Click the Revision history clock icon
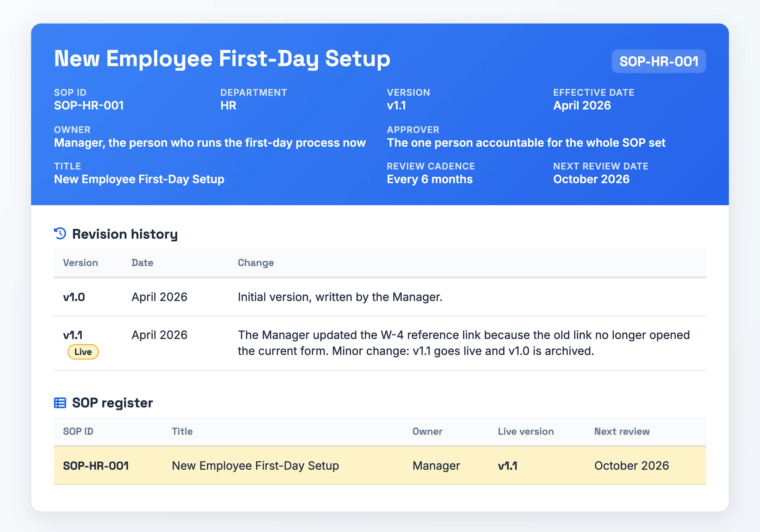This screenshot has height=532, width=760. tap(60, 234)
